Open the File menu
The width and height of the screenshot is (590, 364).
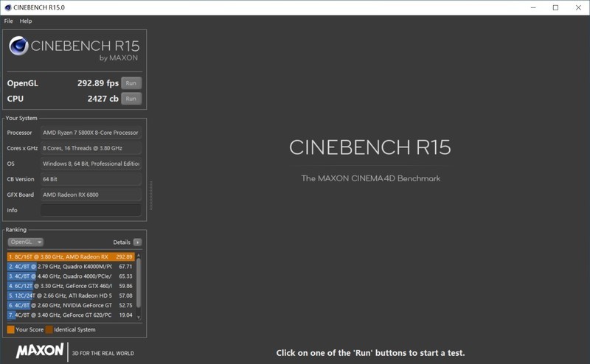pyautogui.click(x=8, y=21)
